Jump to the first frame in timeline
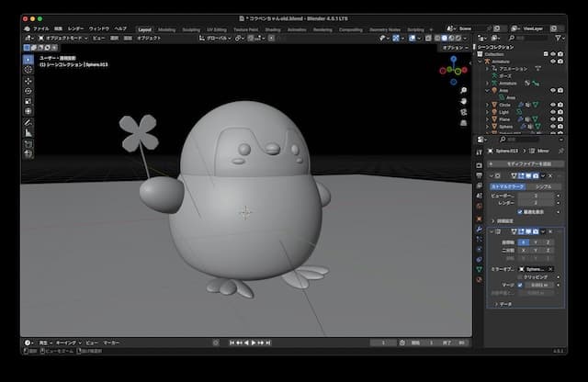The image size is (588, 382). (232, 343)
